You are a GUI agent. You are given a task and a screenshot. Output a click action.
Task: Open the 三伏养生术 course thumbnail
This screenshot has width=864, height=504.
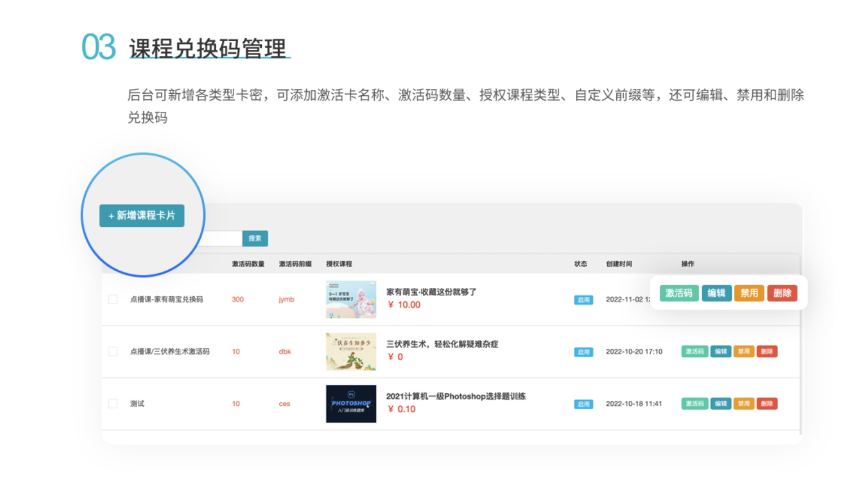click(350, 352)
